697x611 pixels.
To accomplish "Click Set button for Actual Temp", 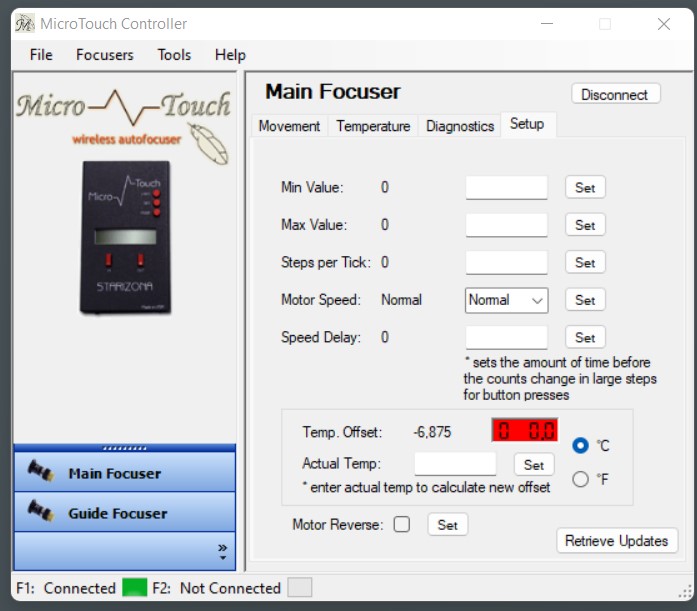I will [534, 465].
